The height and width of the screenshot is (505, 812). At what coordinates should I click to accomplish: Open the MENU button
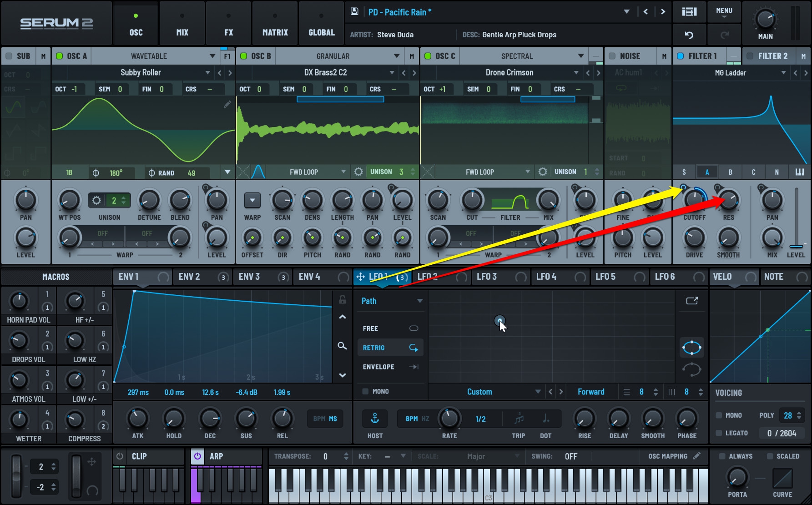(724, 12)
